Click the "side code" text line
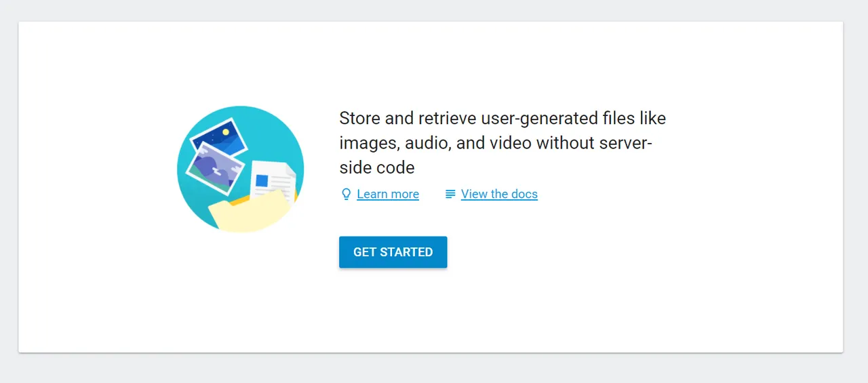The width and height of the screenshot is (868, 383). point(376,167)
